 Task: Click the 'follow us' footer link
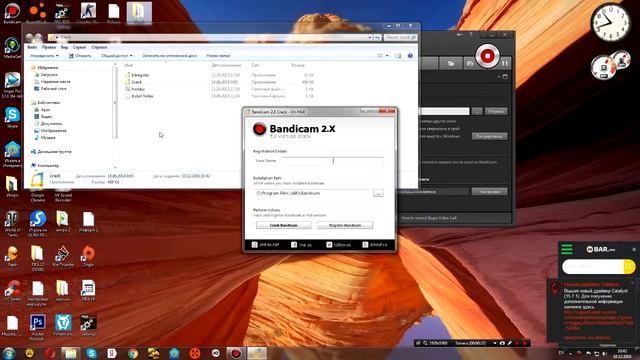(338, 245)
